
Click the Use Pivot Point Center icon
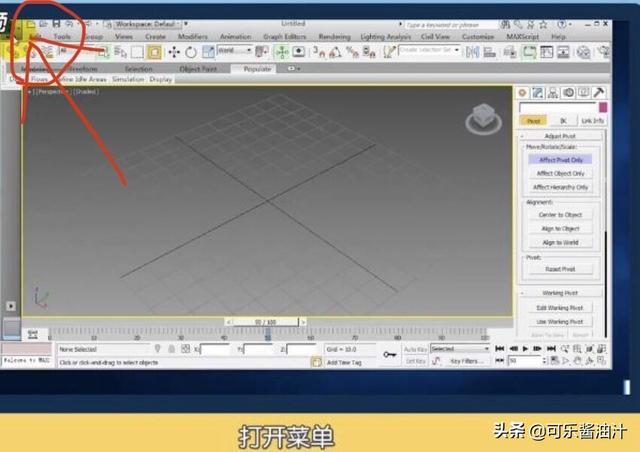[261, 52]
